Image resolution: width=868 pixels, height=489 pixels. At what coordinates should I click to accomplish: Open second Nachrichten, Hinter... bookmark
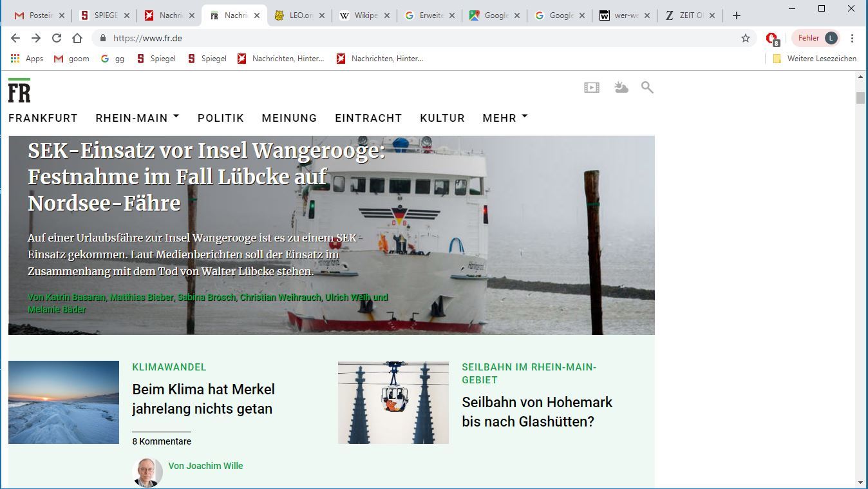tap(379, 59)
